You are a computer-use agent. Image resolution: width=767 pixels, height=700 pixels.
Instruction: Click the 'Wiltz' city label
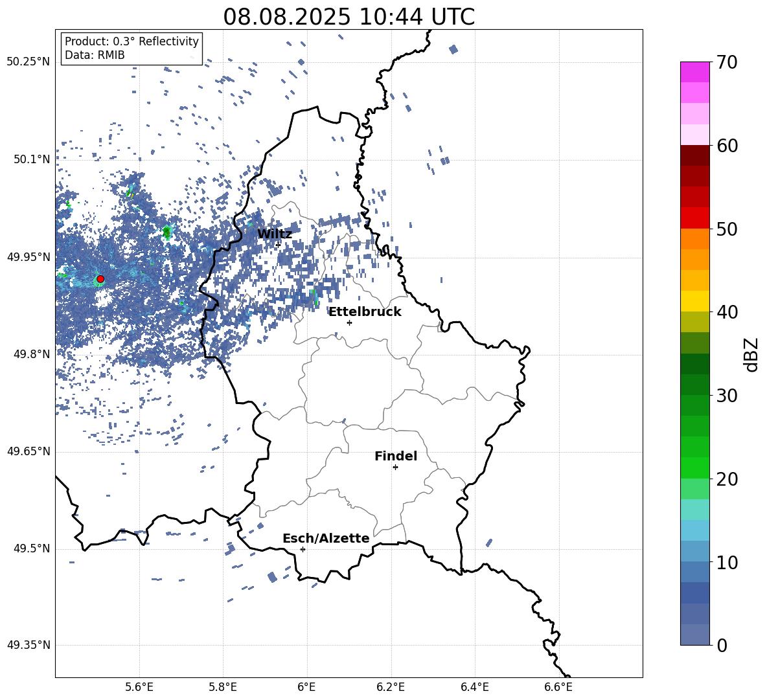tap(275, 234)
